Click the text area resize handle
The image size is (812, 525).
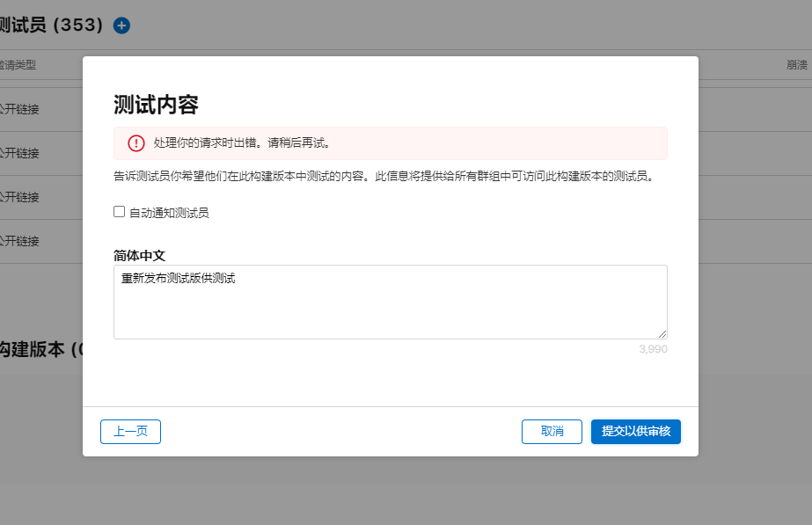pos(662,334)
